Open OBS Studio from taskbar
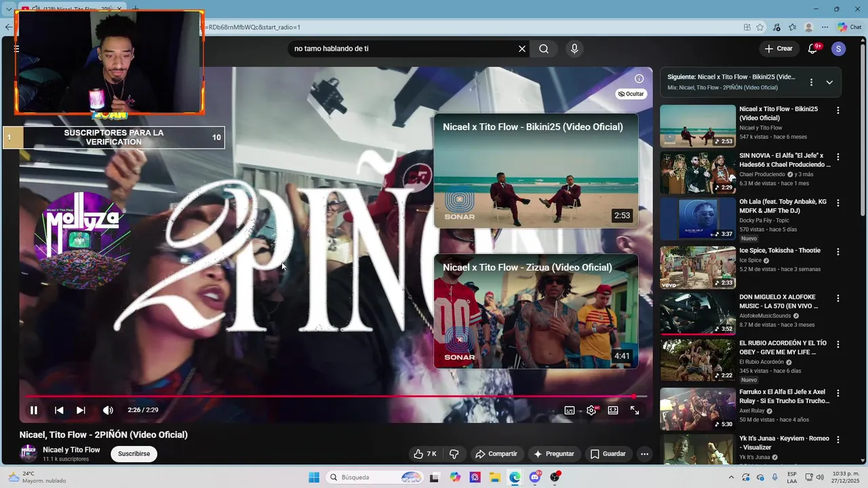Screen dimensions: 868x488 [x=555, y=477]
